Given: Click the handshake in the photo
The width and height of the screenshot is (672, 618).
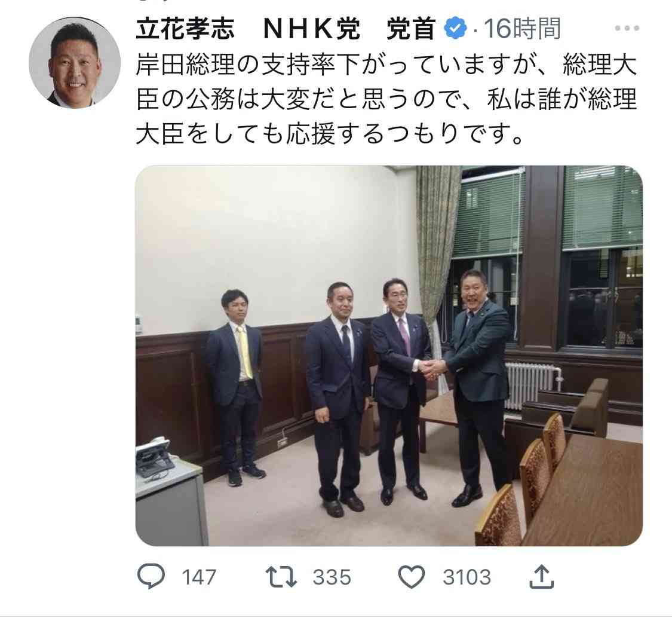Looking at the screenshot, I should [432, 369].
